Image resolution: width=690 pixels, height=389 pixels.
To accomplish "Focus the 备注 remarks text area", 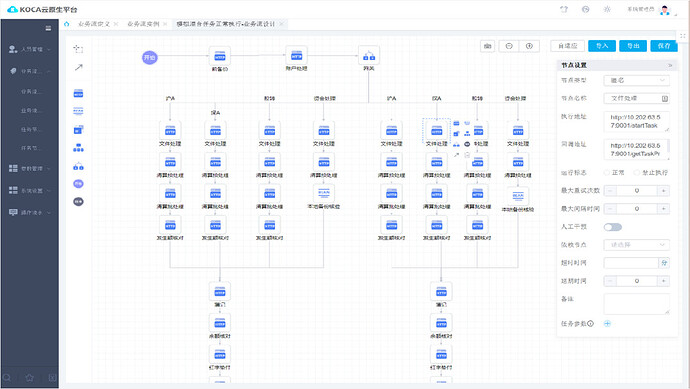I will click(x=637, y=304).
